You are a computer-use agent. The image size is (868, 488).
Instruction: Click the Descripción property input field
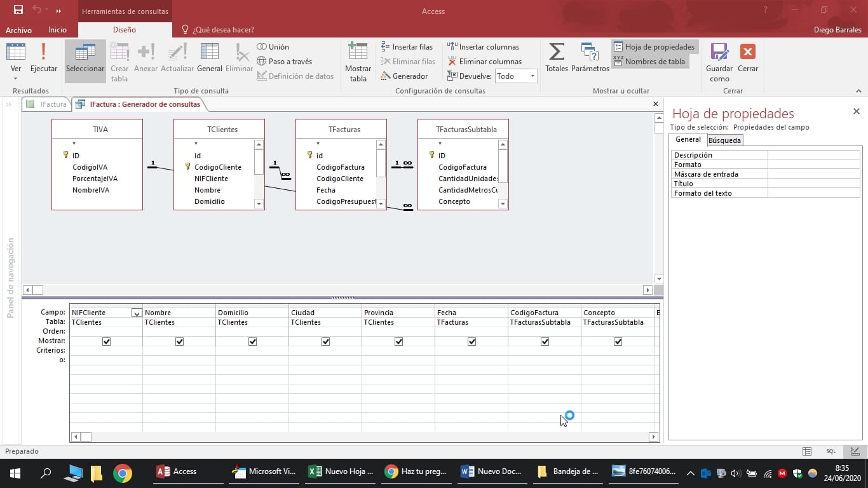pyautogui.click(x=813, y=155)
